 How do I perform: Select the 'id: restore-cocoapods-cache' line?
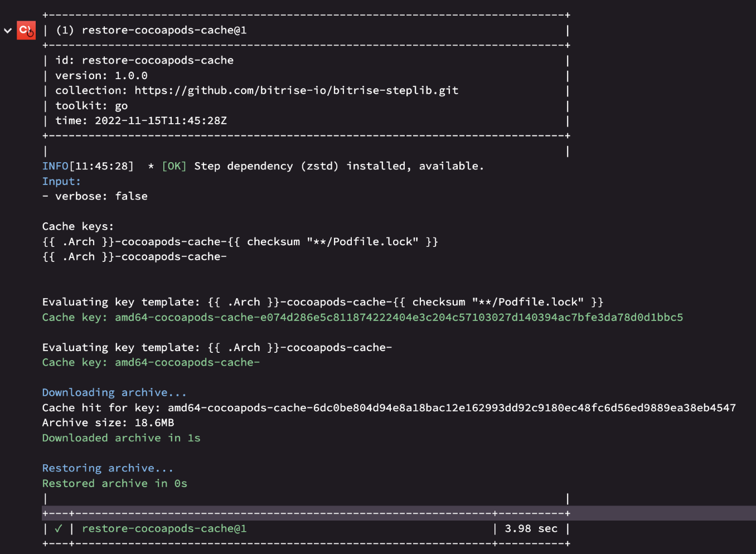point(144,60)
